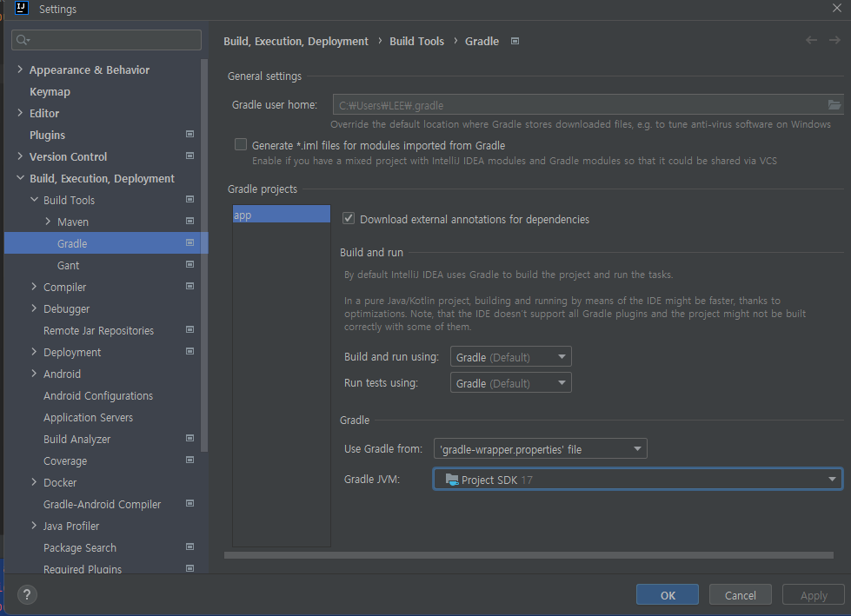This screenshot has height=616, width=851.
Task: Close the Settings dialog
Action: pyautogui.click(x=837, y=8)
